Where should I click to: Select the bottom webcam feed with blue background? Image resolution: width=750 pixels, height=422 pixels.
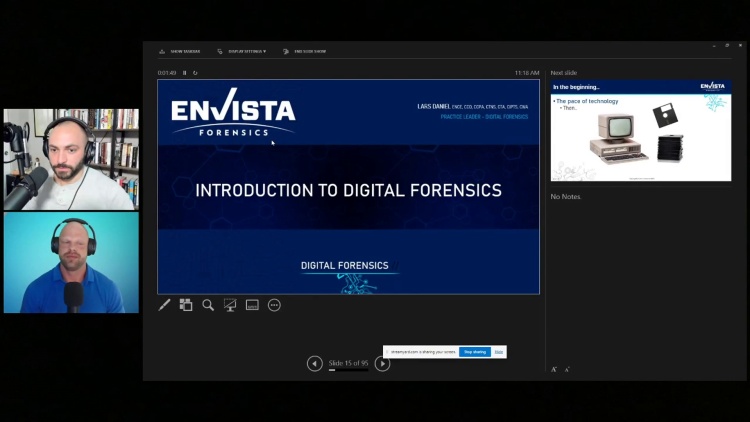point(71,263)
